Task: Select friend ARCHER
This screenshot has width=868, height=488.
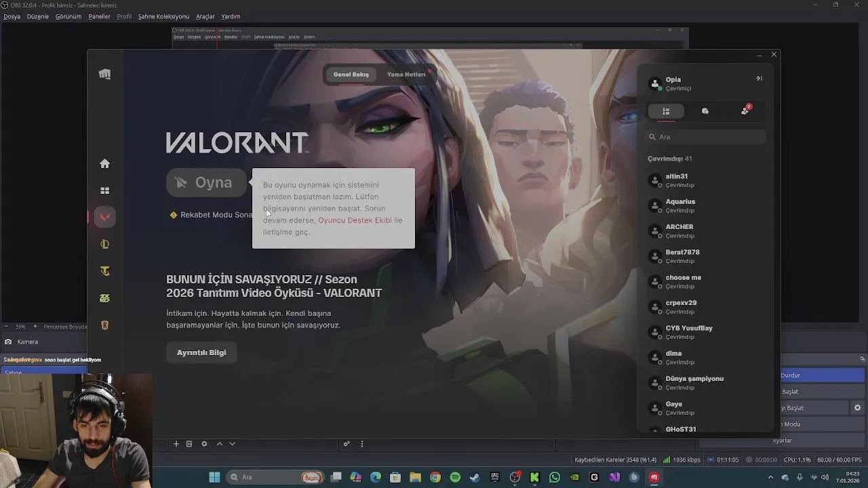Action: click(705, 230)
